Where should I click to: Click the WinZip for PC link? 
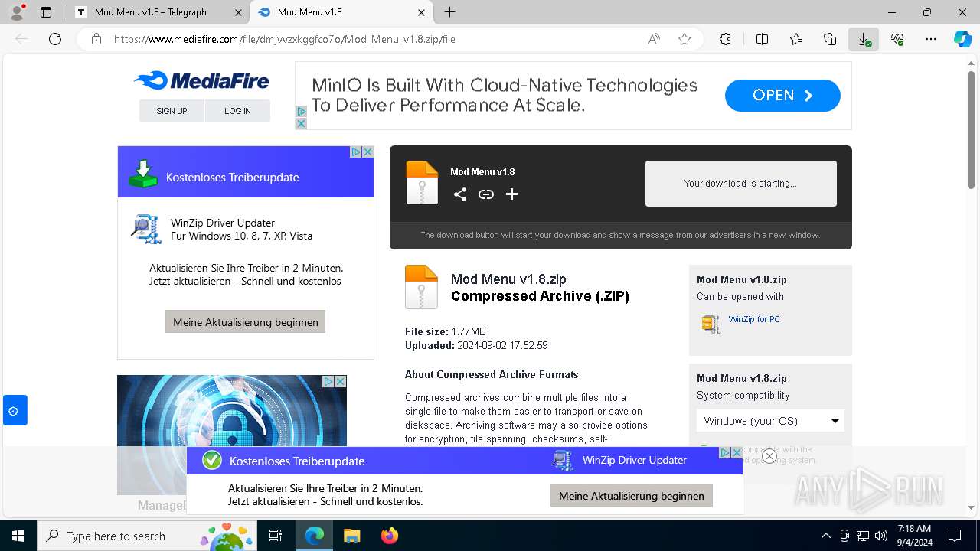coord(754,319)
